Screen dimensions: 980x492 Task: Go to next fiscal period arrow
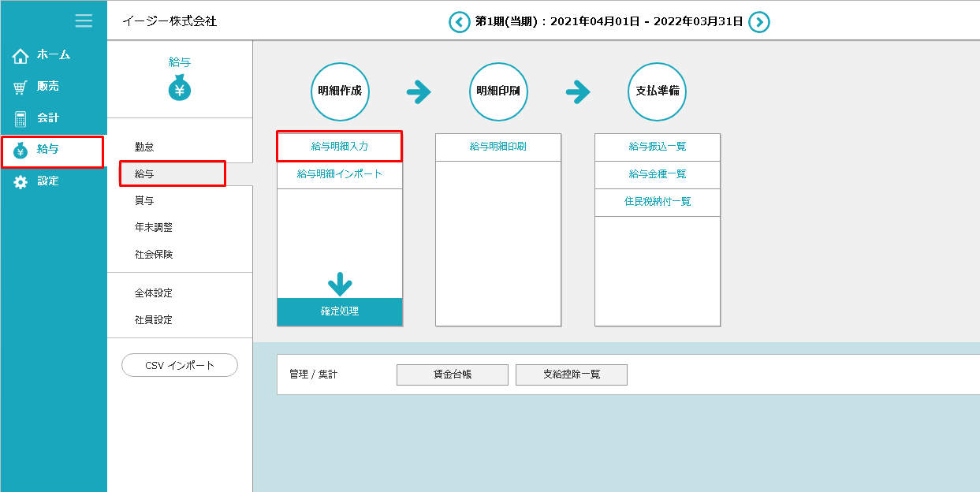point(758,22)
